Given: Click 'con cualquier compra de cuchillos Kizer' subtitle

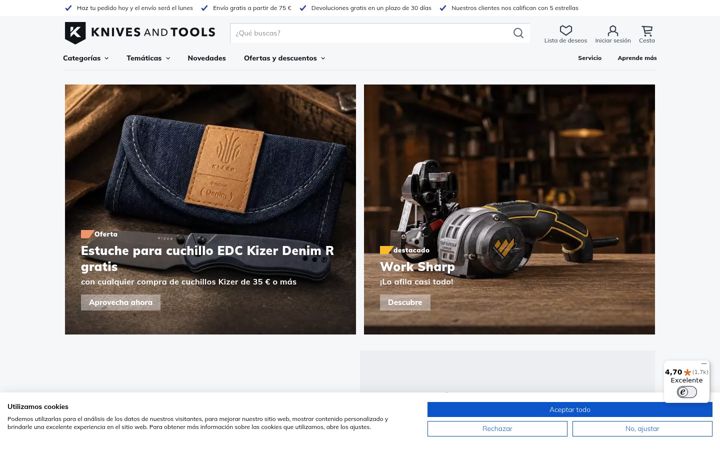Looking at the screenshot, I should [189, 281].
